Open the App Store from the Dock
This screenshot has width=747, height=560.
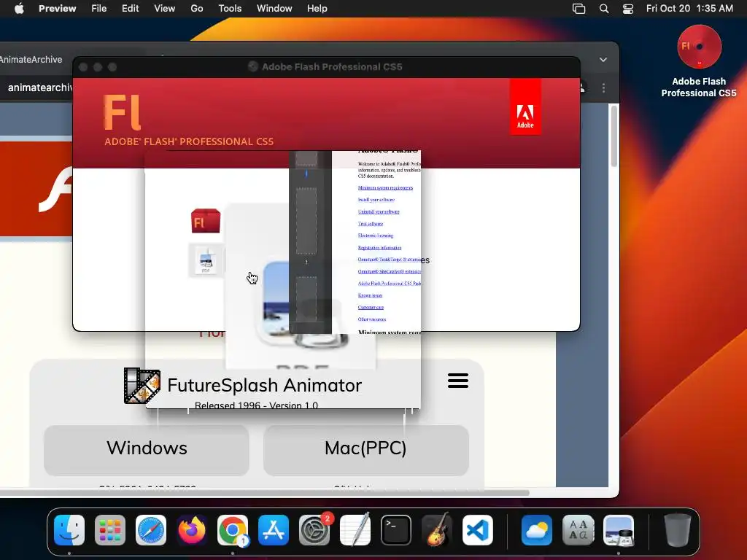coord(274,530)
